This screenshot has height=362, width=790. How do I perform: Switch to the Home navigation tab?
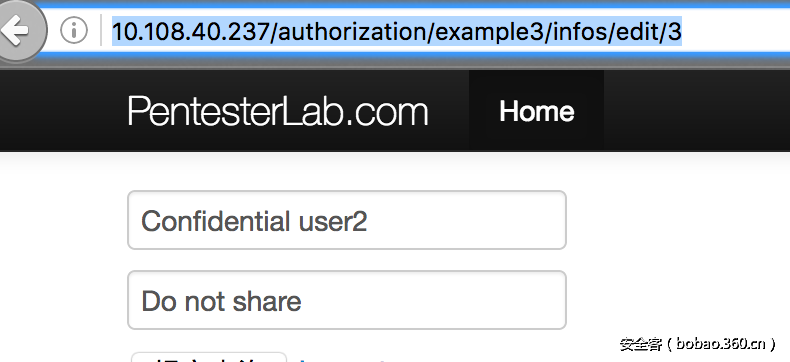(x=537, y=111)
